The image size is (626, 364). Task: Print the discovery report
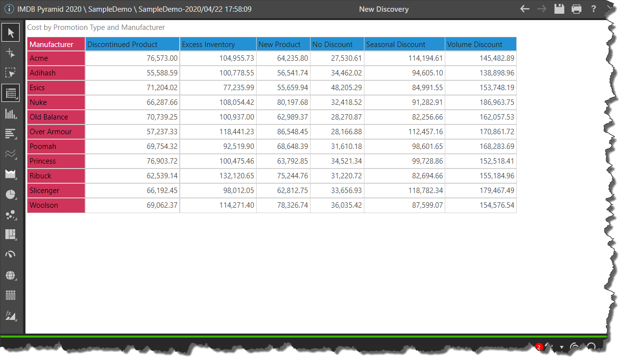point(577,9)
